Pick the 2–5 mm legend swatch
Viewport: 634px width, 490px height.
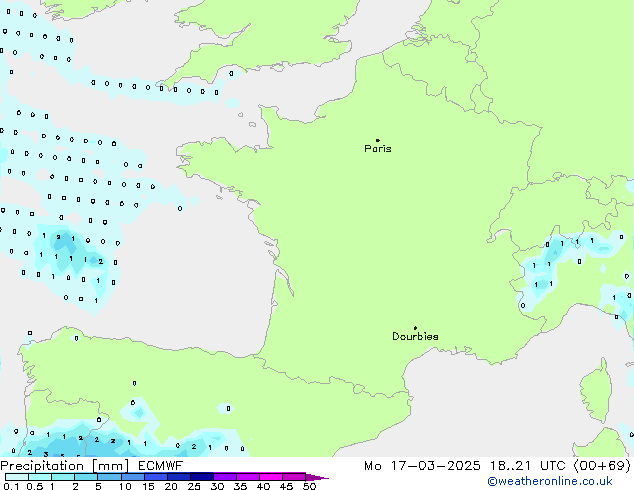86,477
